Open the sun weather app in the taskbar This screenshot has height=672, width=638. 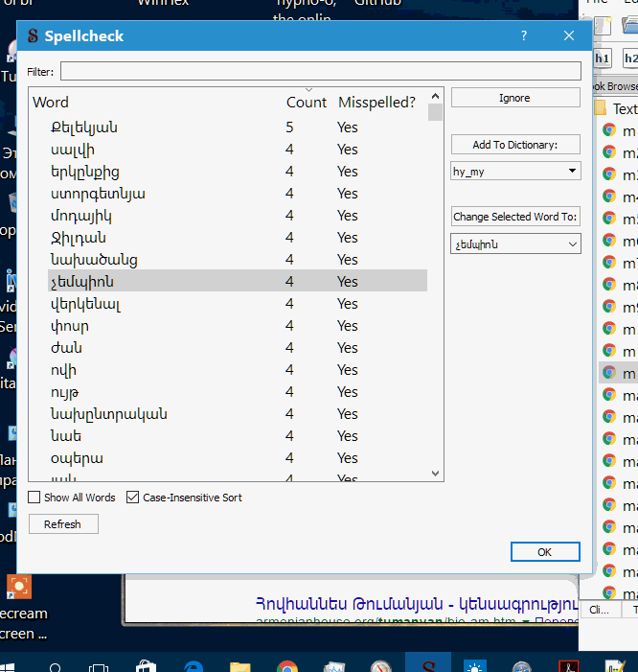[x=475, y=666]
